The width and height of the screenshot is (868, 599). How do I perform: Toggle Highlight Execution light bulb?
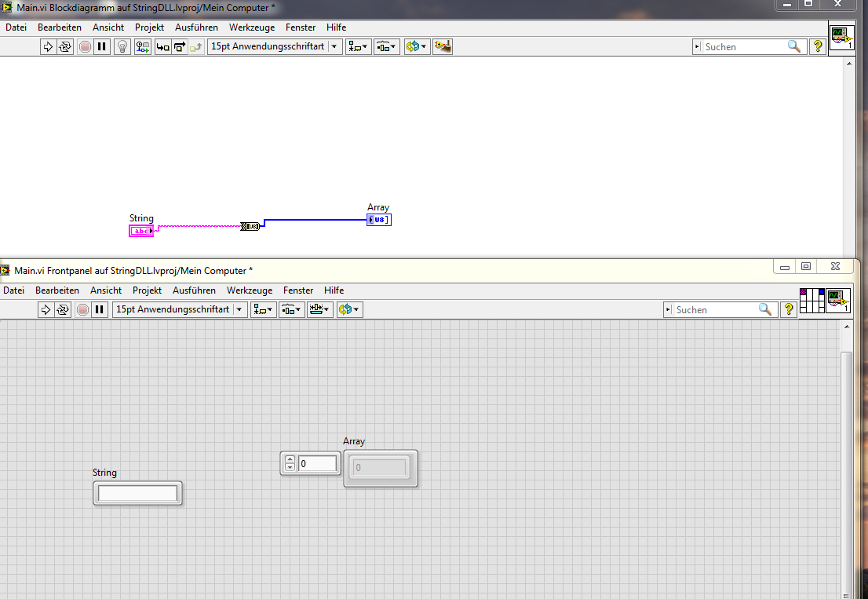pyautogui.click(x=122, y=46)
